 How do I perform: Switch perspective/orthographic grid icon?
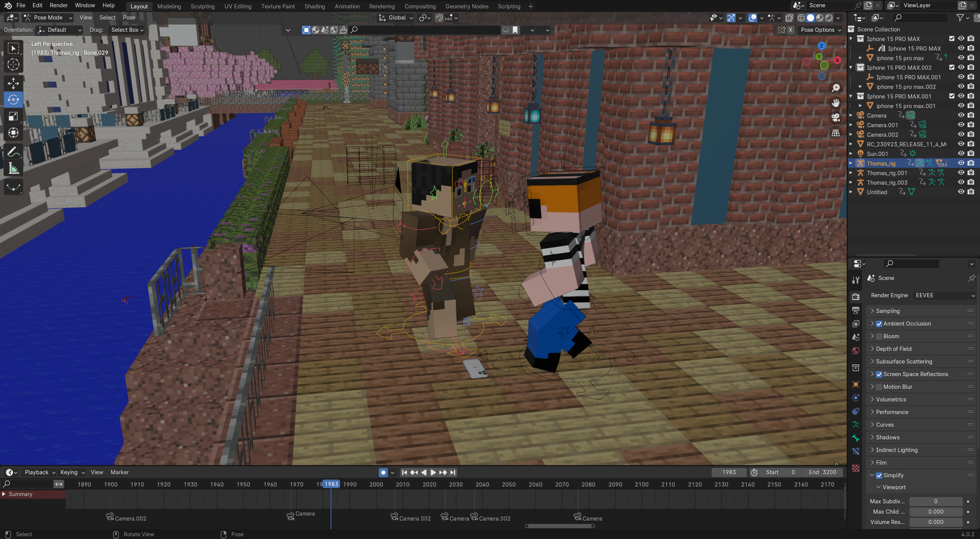pos(836,133)
